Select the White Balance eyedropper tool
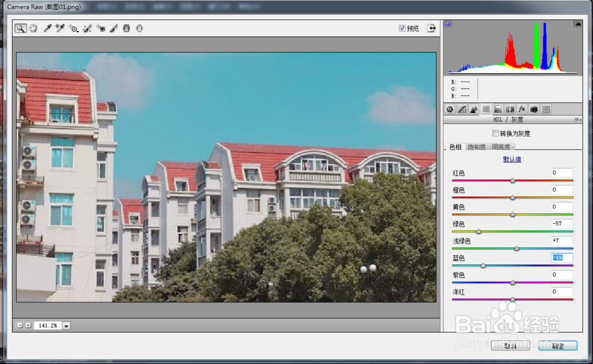The height and width of the screenshot is (364, 593). tap(47, 28)
